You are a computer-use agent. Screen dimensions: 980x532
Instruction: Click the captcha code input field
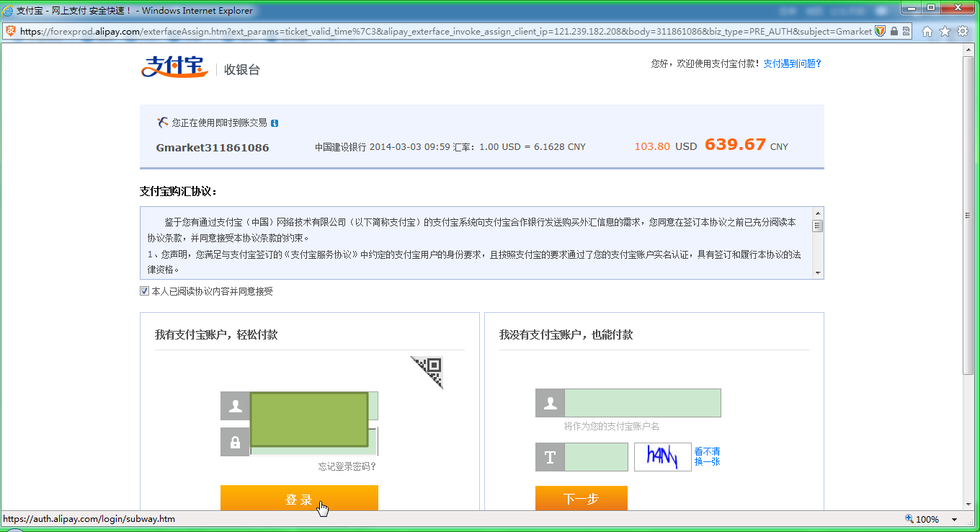(x=597, y=457)
